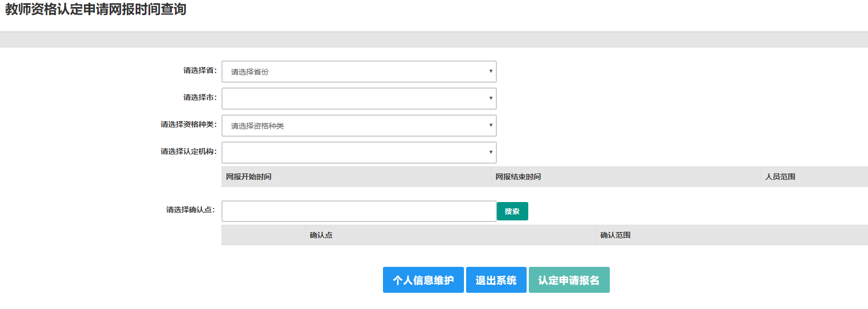Click the 网报结束时间 column header
This screenshot has width=868, height=309.
pos(518,177)
